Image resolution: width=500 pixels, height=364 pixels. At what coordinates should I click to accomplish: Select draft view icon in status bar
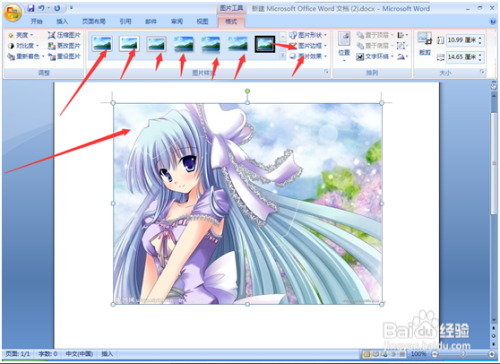(402, 354)
